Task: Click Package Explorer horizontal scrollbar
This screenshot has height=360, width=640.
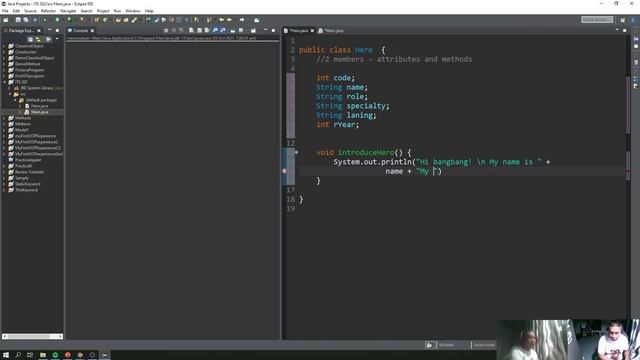Action: click(x=32, y=336)
